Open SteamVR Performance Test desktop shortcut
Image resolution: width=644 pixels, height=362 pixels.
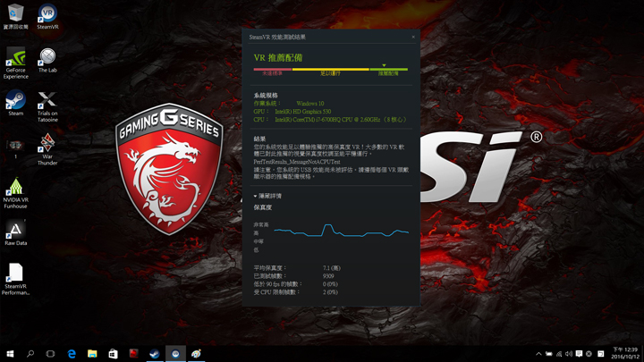click(15, 279)
